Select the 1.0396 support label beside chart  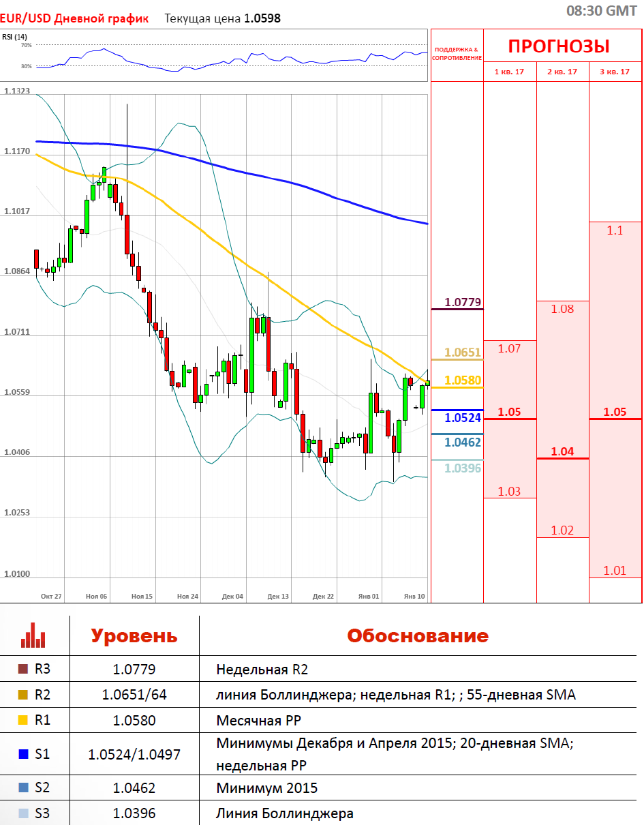tap(463, 468)
